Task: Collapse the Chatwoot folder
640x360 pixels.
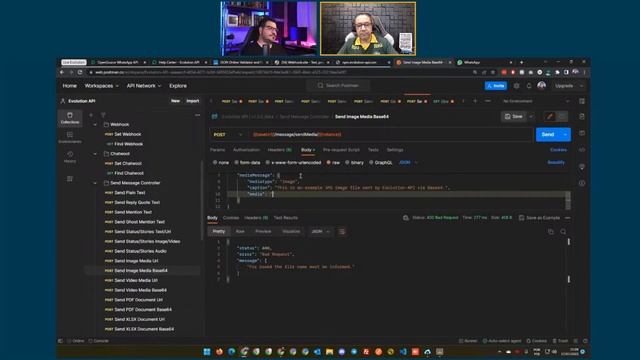Action: pyautogui.click(x=96, y=154)
